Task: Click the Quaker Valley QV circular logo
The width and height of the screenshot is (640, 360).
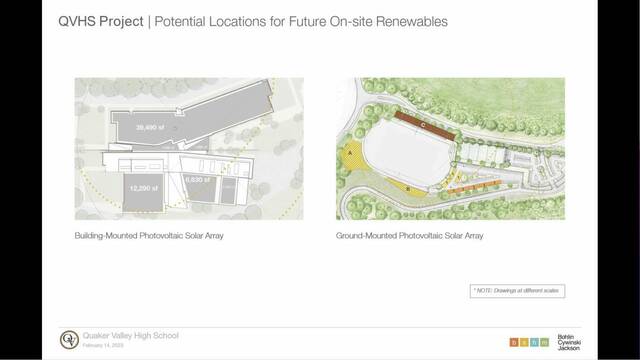Action: pos(69,340)
